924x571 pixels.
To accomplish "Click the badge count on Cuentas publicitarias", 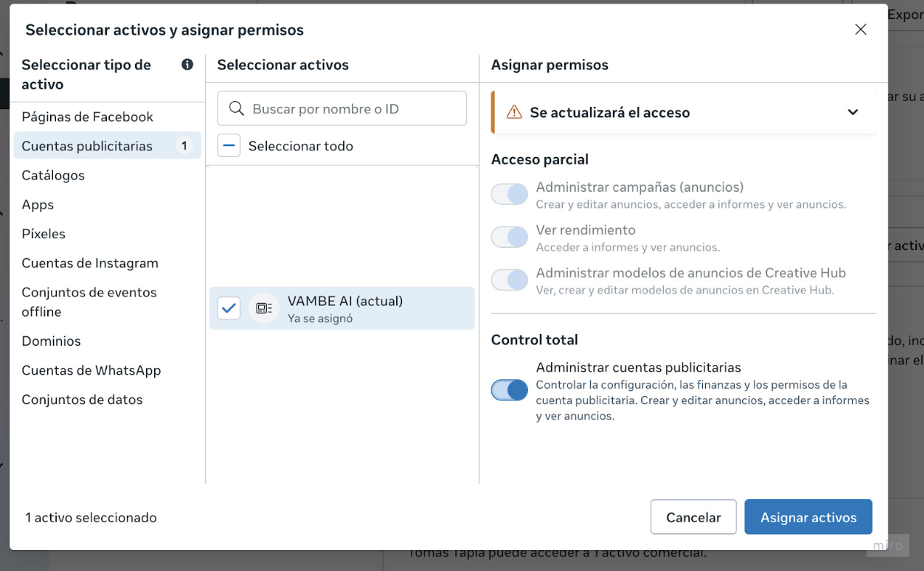I will (184, 146).
